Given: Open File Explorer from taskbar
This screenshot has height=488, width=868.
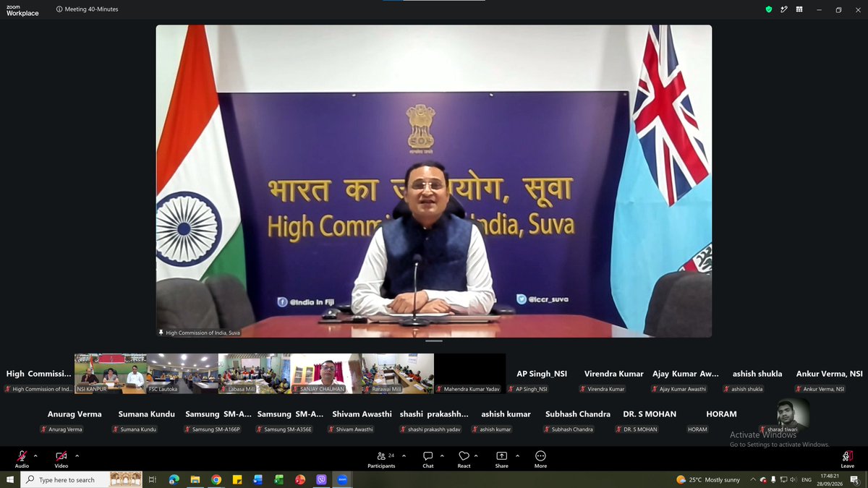Looking at the screenshot, I should (195, 479).
